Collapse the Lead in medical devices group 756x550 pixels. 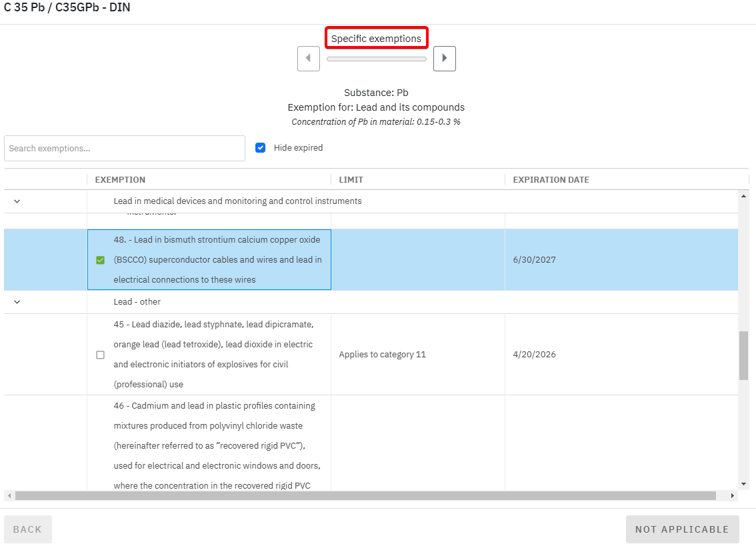pos(17,201)
